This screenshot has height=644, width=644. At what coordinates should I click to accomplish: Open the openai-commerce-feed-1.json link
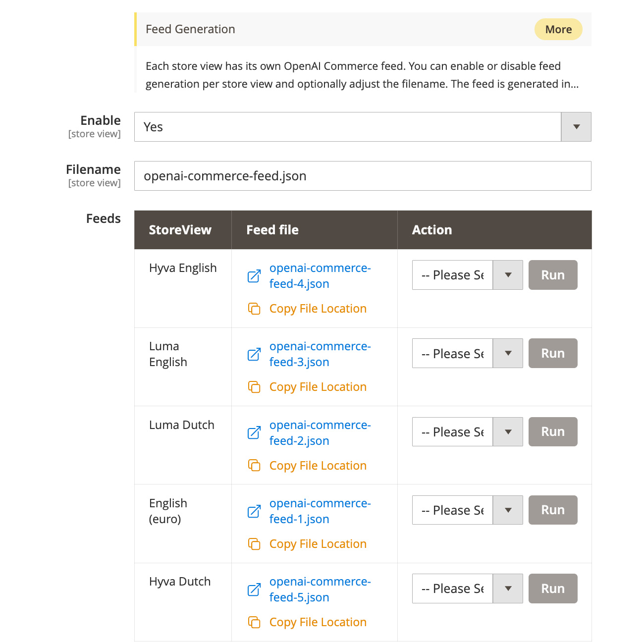click(320, 511)
